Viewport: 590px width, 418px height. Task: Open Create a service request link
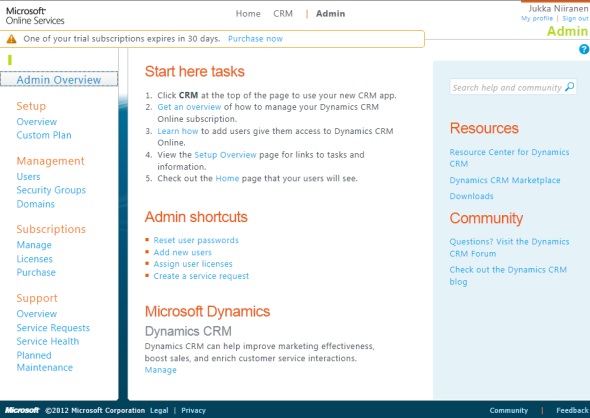point(201,276)
